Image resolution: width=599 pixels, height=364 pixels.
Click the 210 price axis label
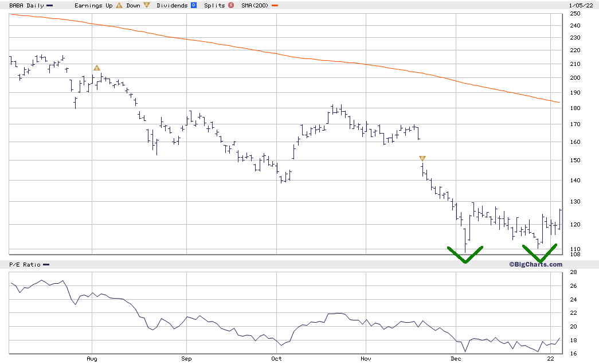[x=575, y=64]
